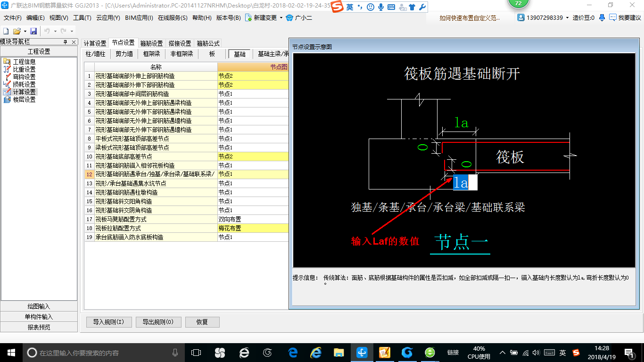This screenshot has width=644, height=362.
Task: Switch to the 箍筋设置 tab
Action: click(151, 43)
